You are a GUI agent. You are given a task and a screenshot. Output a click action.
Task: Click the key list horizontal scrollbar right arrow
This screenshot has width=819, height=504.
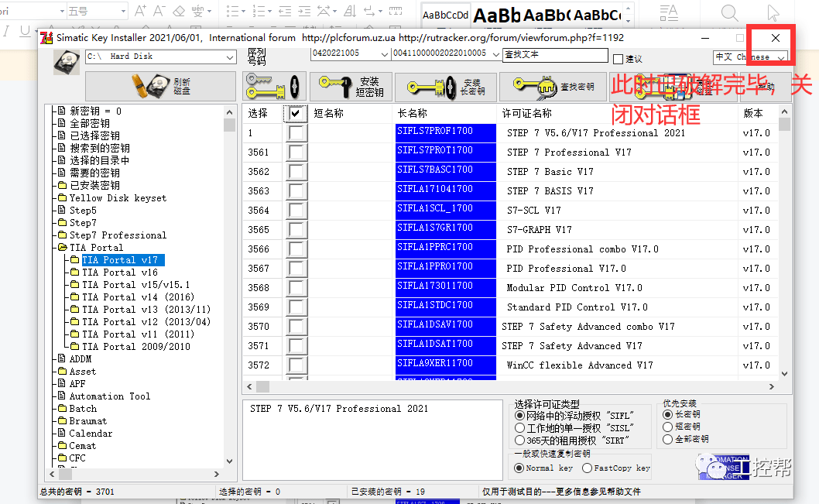772,387
